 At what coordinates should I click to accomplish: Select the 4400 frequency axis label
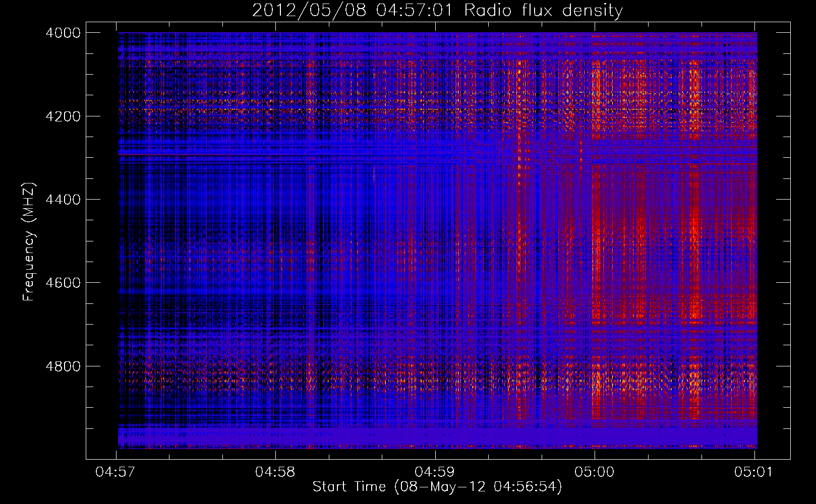coord(63,200)
